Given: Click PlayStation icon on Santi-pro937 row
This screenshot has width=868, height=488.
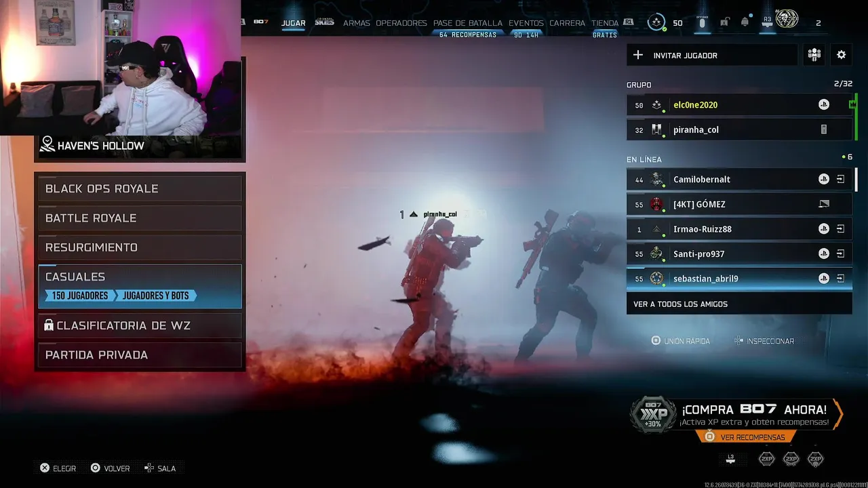Looking at the screenshot, I should 823,253.
